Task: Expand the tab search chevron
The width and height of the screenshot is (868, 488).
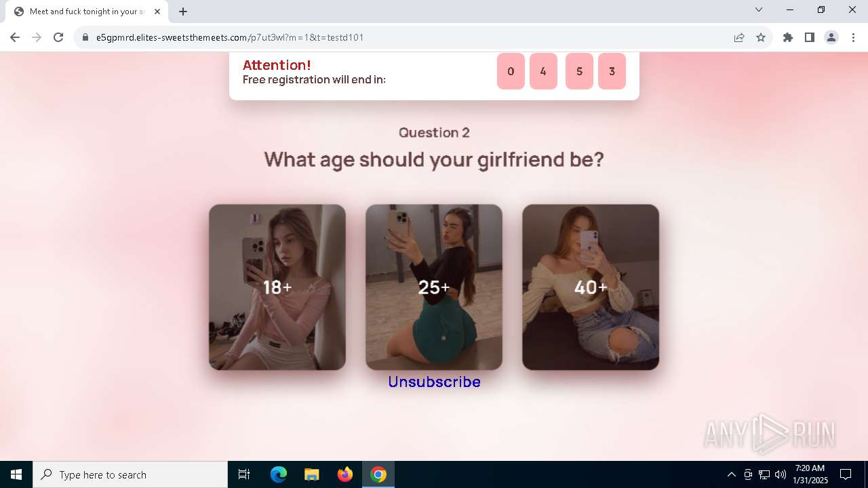Action: pos(759,9)
